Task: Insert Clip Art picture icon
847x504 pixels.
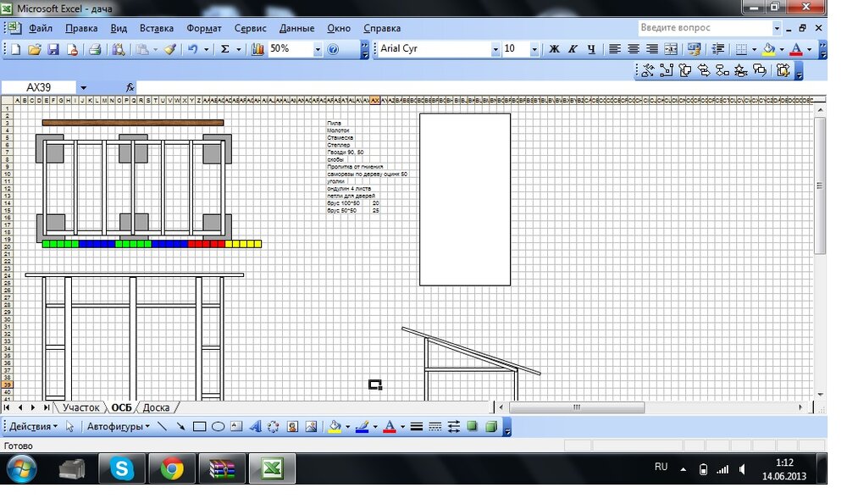Action: coord(292,426)
